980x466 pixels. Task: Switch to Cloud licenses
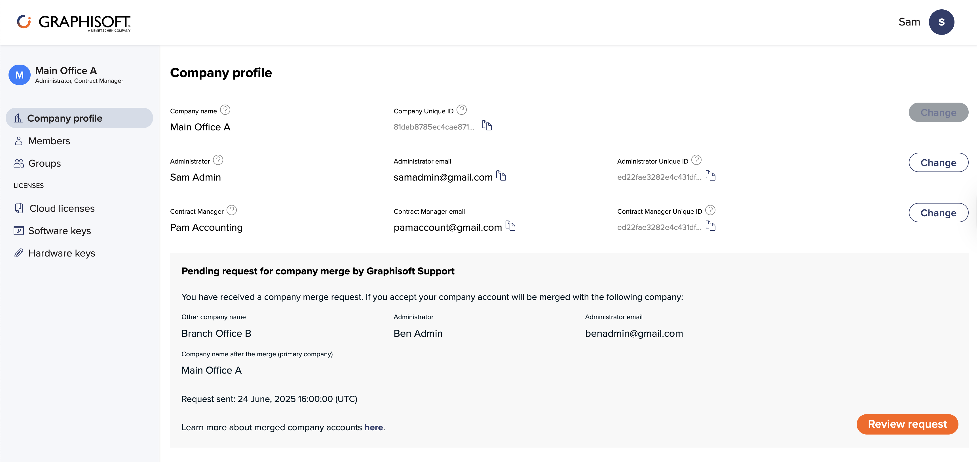pos(62,208)
